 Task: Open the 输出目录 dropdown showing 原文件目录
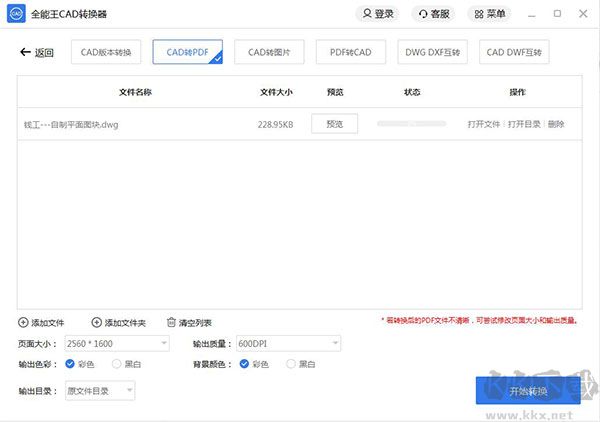(x=100, y=391)
